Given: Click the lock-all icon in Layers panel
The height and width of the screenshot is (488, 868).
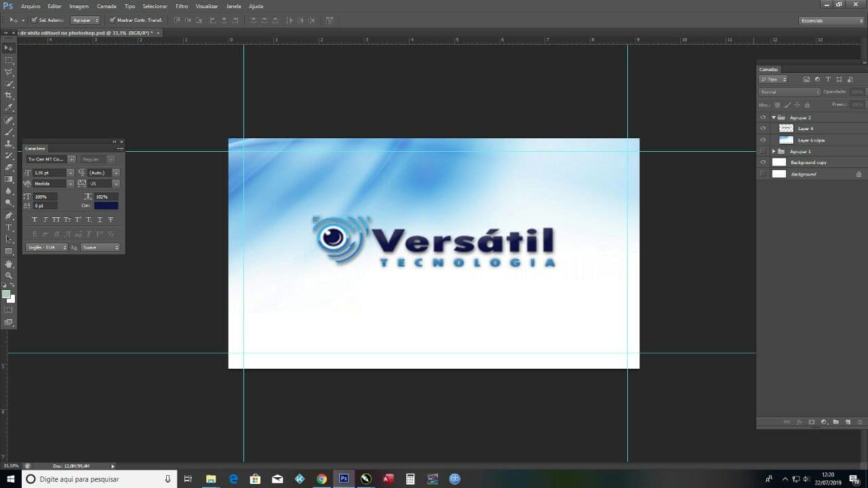Looking at the screenshot, I should (x=806, y=105).
